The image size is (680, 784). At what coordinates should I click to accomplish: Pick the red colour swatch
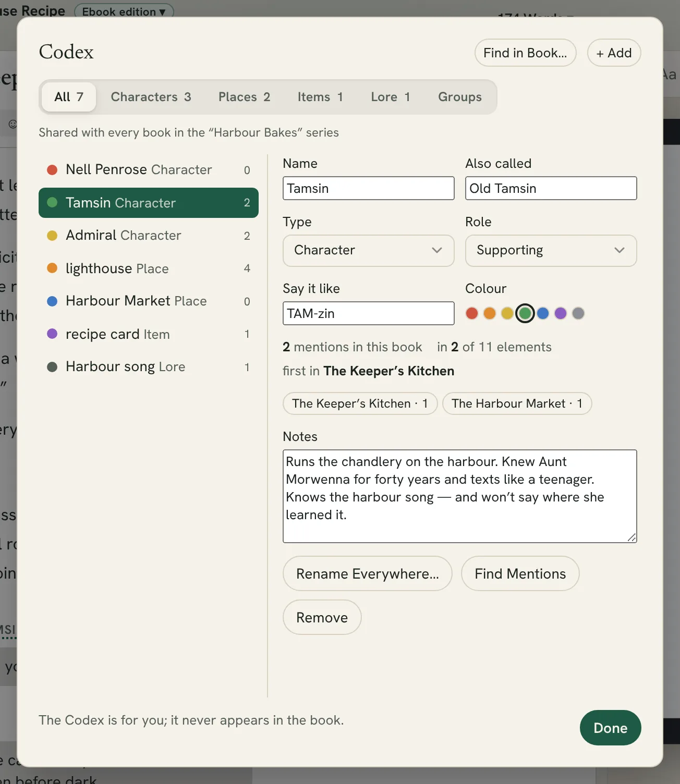point(472,313)
